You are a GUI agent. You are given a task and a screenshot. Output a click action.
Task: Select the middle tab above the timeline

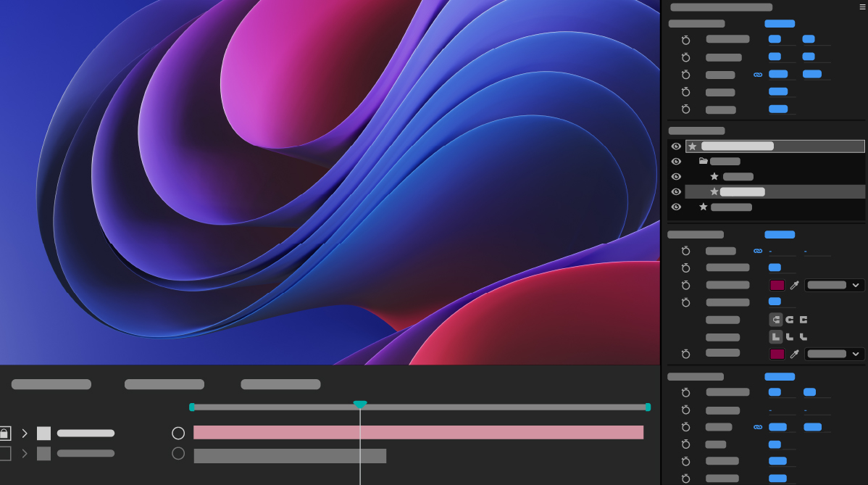pyautogui.click(x=164, y=384)
